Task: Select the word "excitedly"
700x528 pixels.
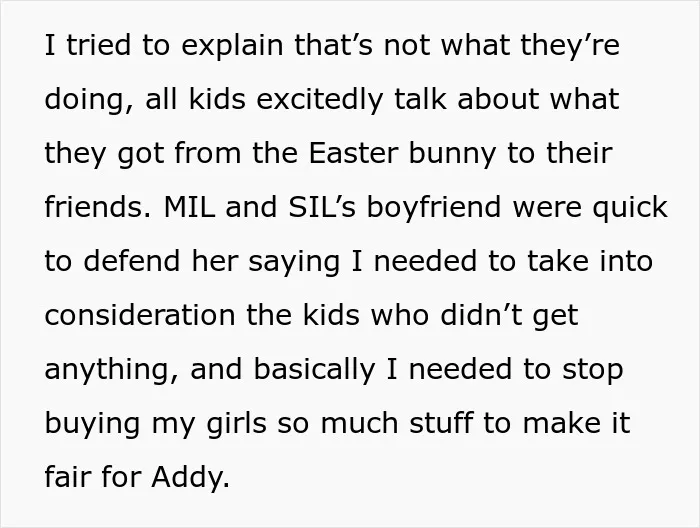Action: [320, 101]
